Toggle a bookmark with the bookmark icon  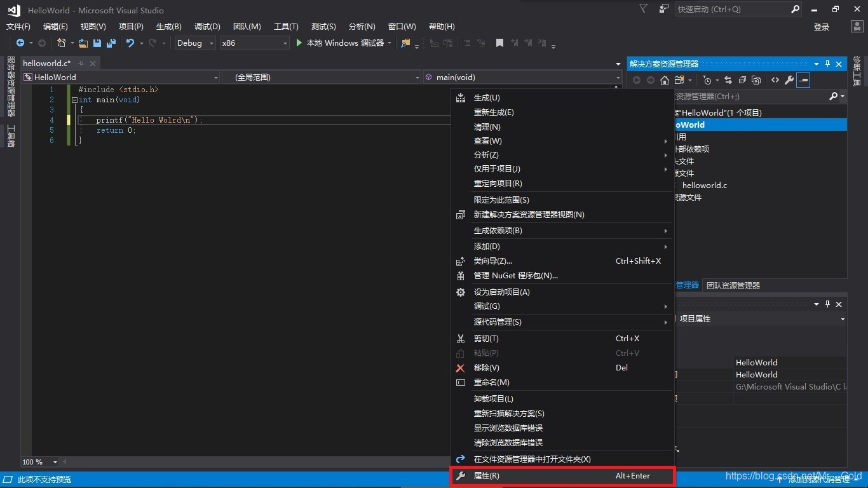click(500, 43)
